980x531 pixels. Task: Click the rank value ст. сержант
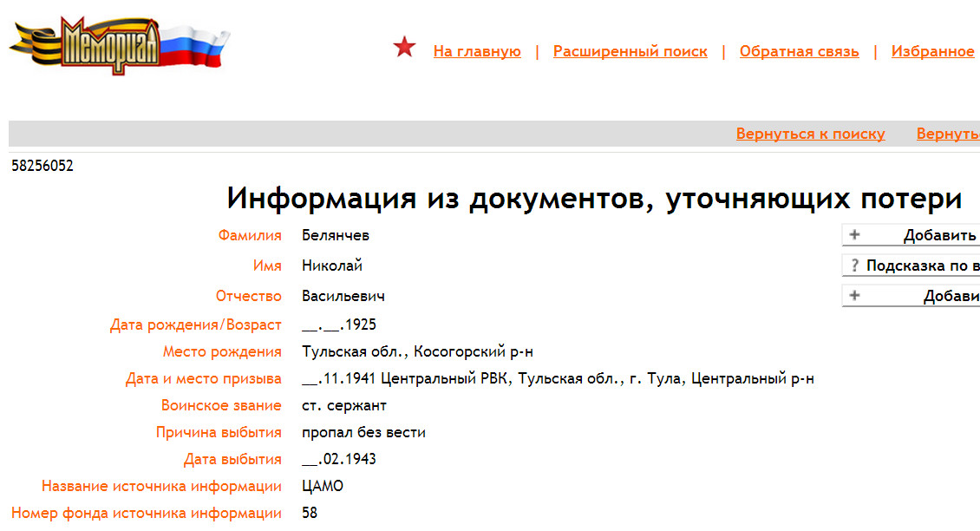pyautogui.click(x=344, y=405)
